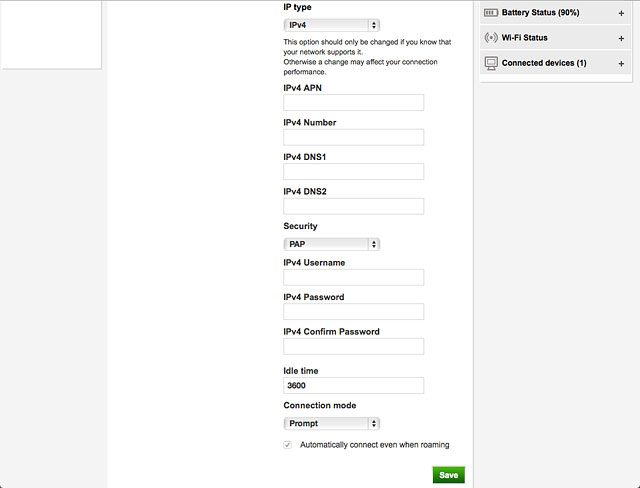The height and width of the screenshot is (488, 640).
Task: Select the IPv4 DNS2 input box
Action: tap(353, 207)
